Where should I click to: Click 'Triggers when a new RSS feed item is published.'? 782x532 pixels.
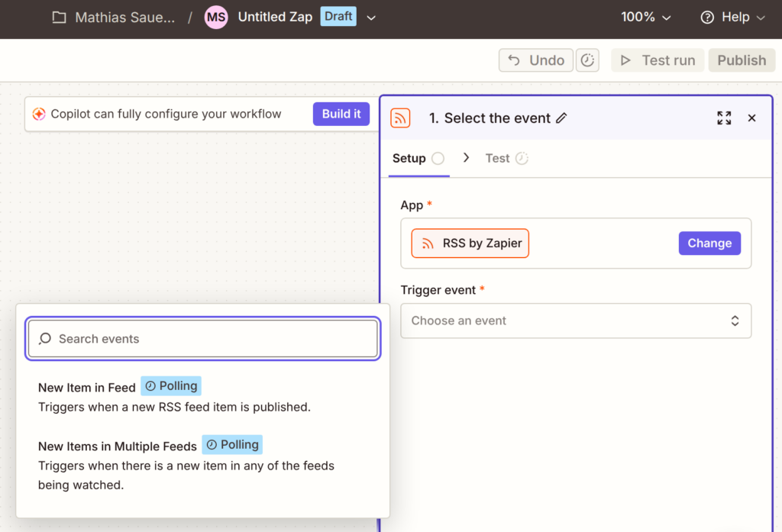(x=175, y=407)
